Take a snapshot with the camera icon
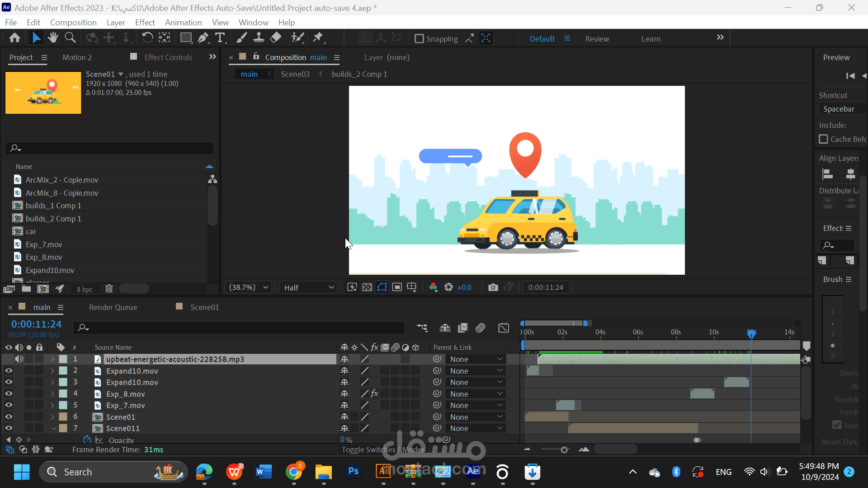Viewport: 868px width, 488px height. click(x=493, y=287)
